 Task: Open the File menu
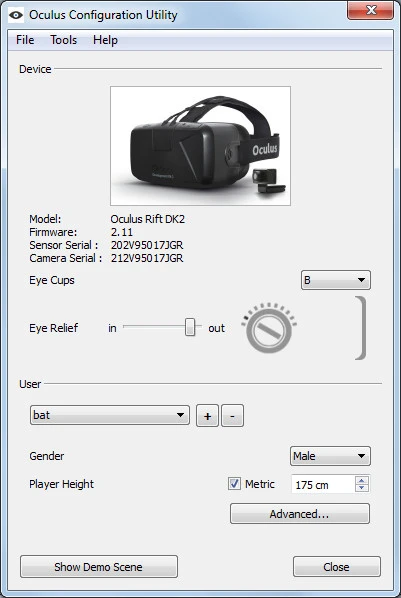(x=25, y=40)
